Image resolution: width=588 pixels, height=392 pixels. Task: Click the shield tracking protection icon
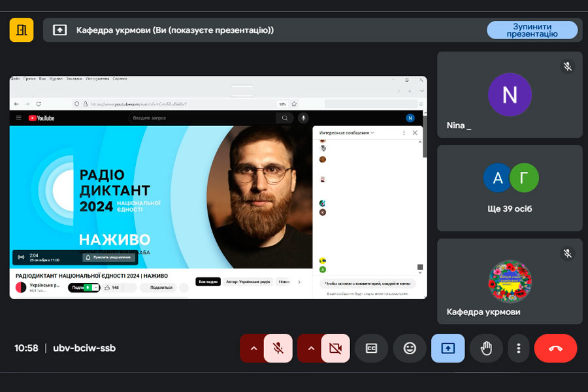point(76,104)
